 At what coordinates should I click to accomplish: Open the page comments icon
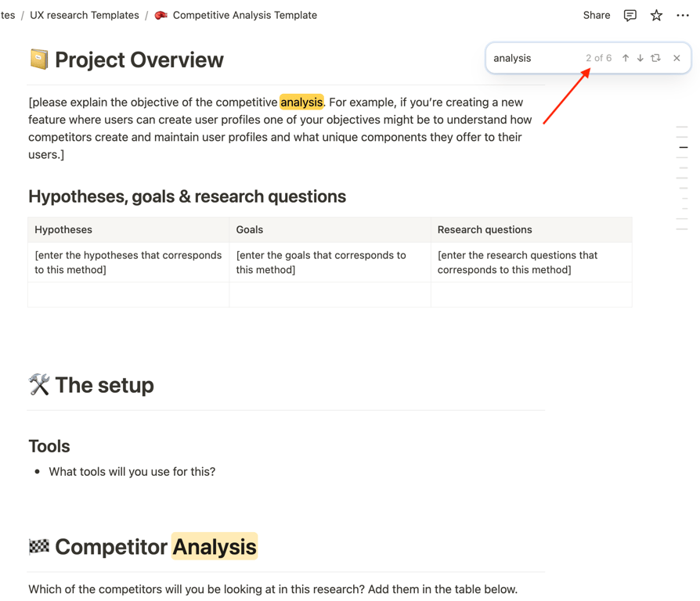[630, 16]
